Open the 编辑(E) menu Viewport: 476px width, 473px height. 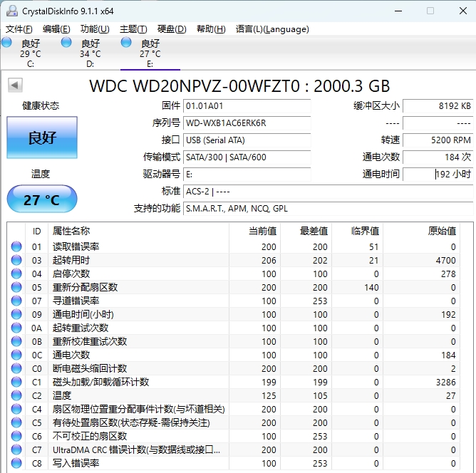56,29
